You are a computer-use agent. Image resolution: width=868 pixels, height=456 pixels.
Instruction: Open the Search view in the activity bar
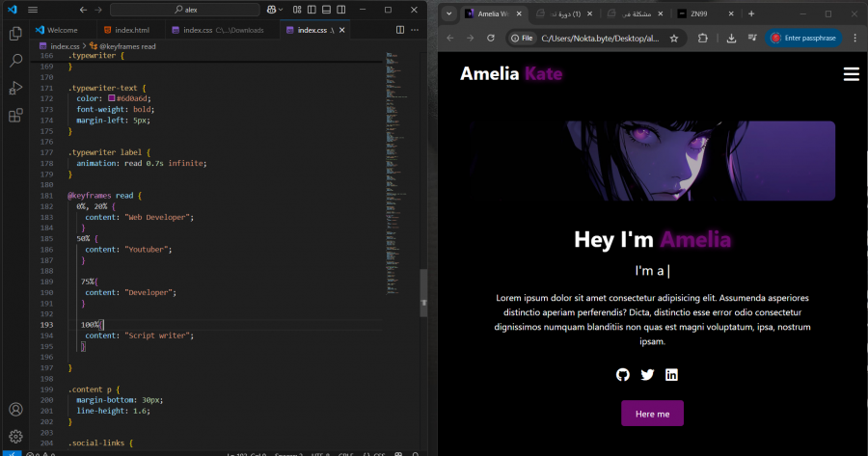point(15,61)
